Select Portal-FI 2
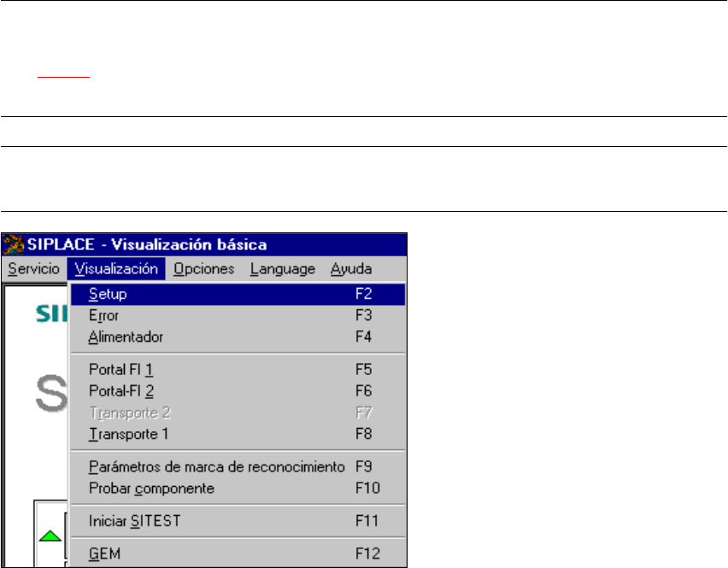Viewport: 728px width, 568px height. [238, 390]
